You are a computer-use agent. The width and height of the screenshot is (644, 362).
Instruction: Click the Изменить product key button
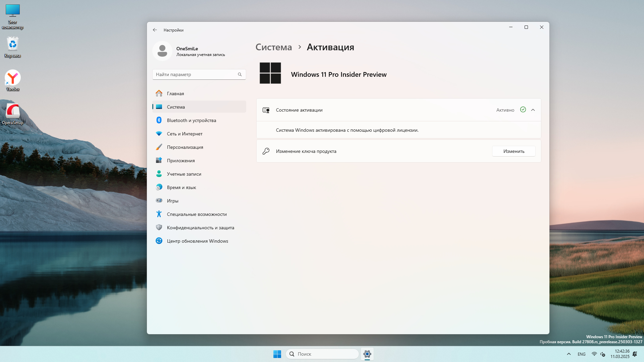(x=514, y=151)
